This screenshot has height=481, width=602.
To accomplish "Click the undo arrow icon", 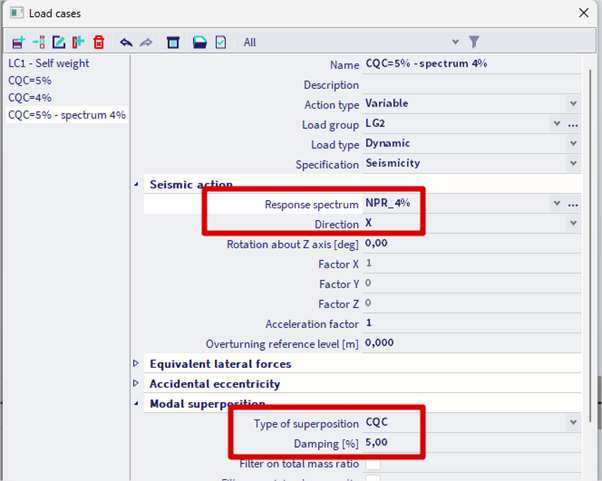I will (x=126, y=42).
